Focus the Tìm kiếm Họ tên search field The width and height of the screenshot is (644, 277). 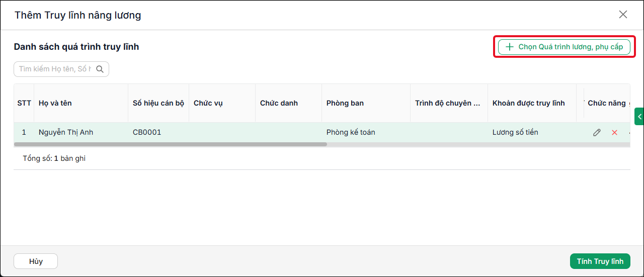point(55,69)
